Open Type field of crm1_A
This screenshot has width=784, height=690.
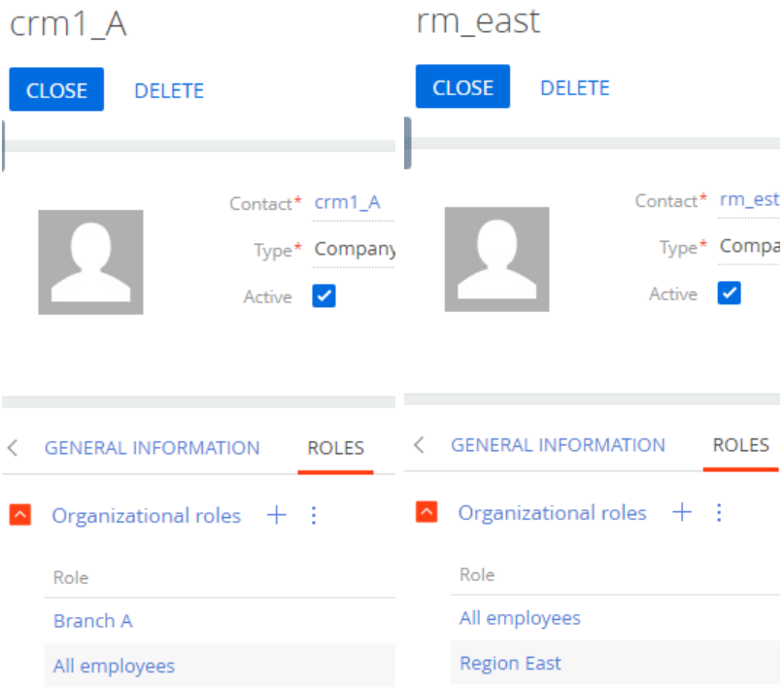coord(354,249)
